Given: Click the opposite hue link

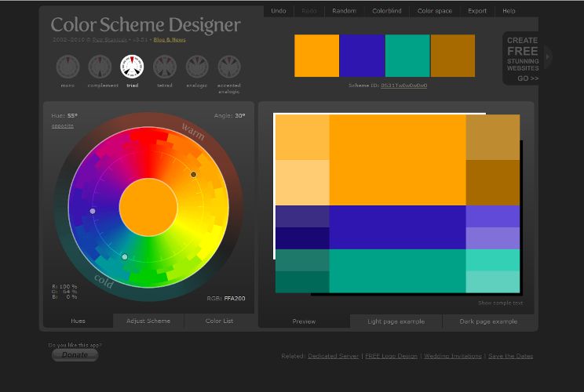Looking at the screenshot, I should tap(63, 126).
